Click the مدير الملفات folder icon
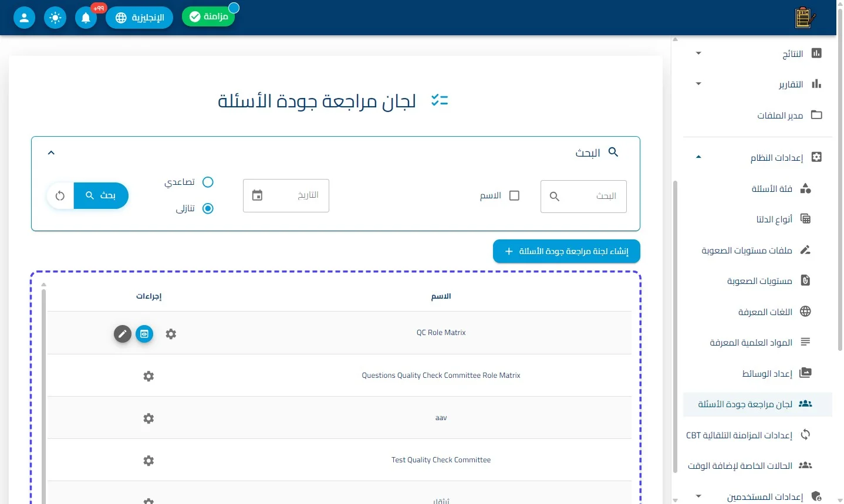844x504 pixels. [816, 114]
